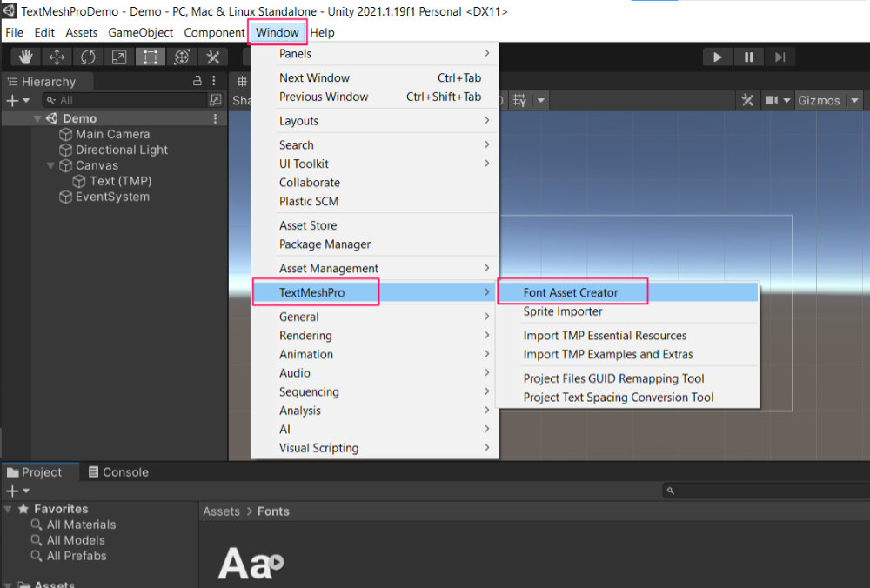The image size is (870, 588).
Task: Expand the Asset Management submenu
Action: click(375, 269)
